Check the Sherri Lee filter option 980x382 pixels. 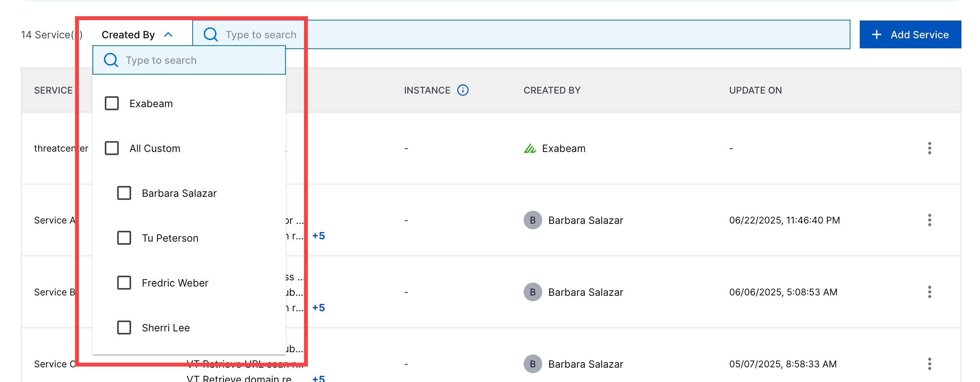[x=124, y=327]
